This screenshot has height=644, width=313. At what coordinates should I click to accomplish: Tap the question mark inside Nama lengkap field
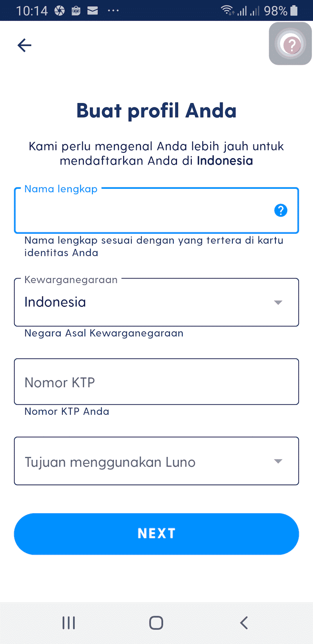281,210
